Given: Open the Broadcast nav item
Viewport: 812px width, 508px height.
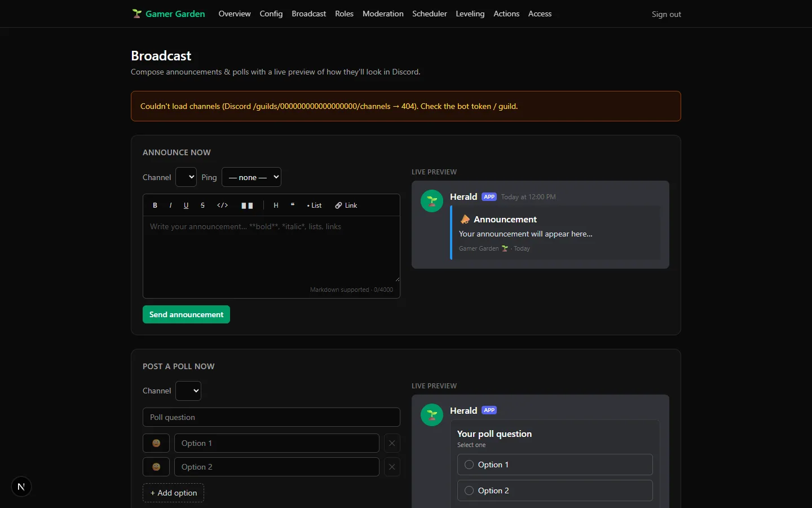Looking at the screenshot, I should point(309,14).
